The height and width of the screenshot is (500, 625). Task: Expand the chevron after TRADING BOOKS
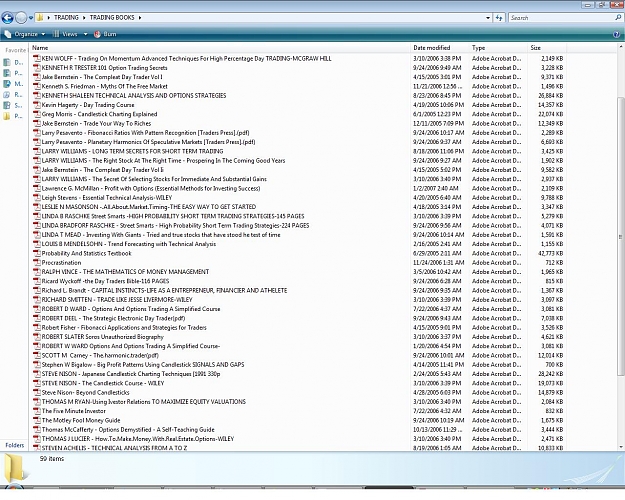[140, 18]
